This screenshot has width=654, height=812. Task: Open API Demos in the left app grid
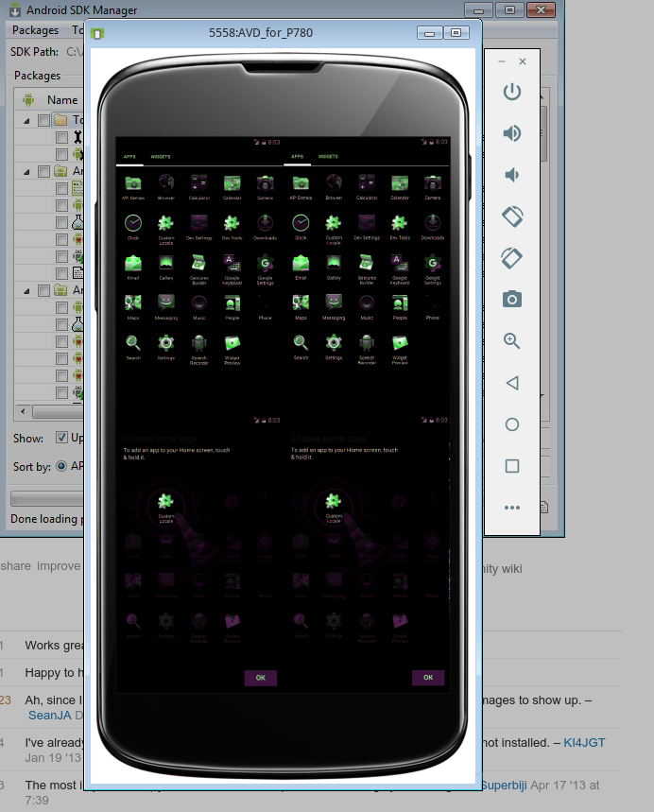click(x=133, y=187)
